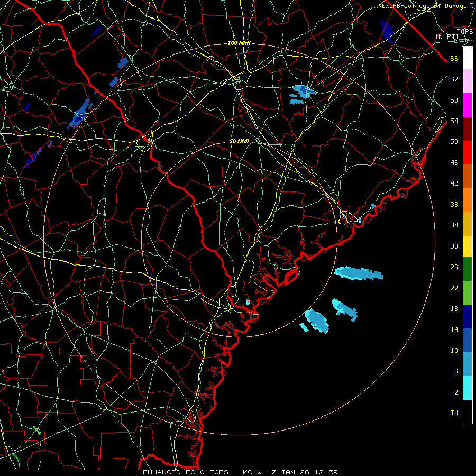This screenshot has height=476, width=476.
Task: Click the dark green legend swatch
Action: (467, 269)
